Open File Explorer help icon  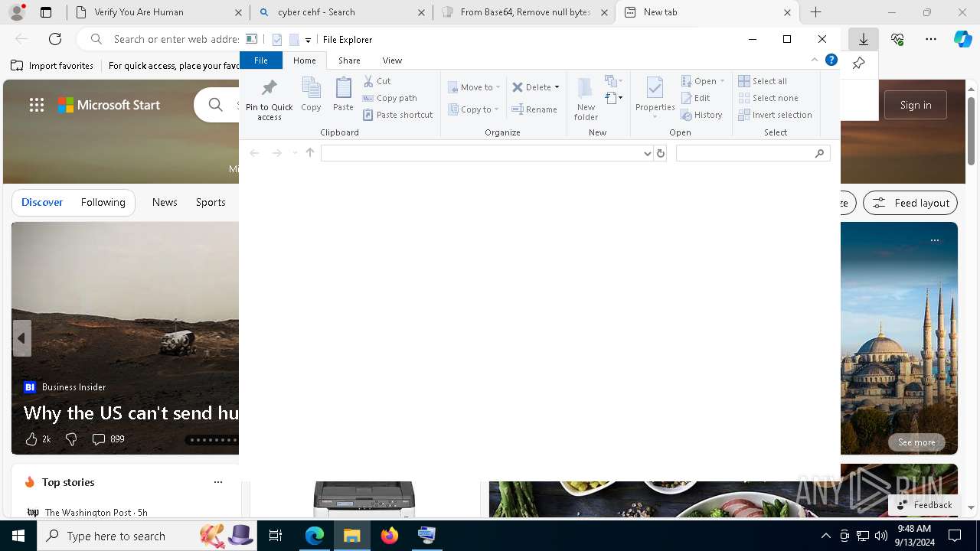tap(831, 60)
